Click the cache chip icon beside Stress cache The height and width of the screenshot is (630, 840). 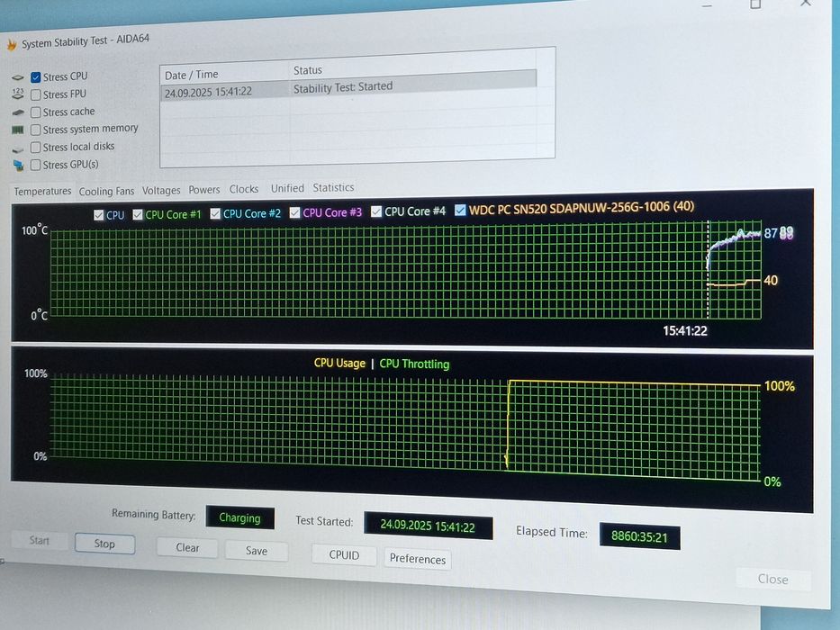(x=18, y=112)
